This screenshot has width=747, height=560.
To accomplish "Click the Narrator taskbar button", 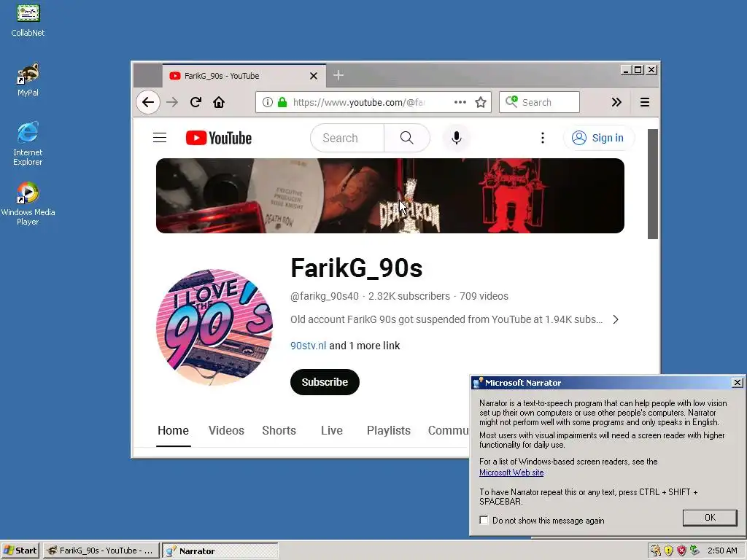I will (x=220, y=551).
